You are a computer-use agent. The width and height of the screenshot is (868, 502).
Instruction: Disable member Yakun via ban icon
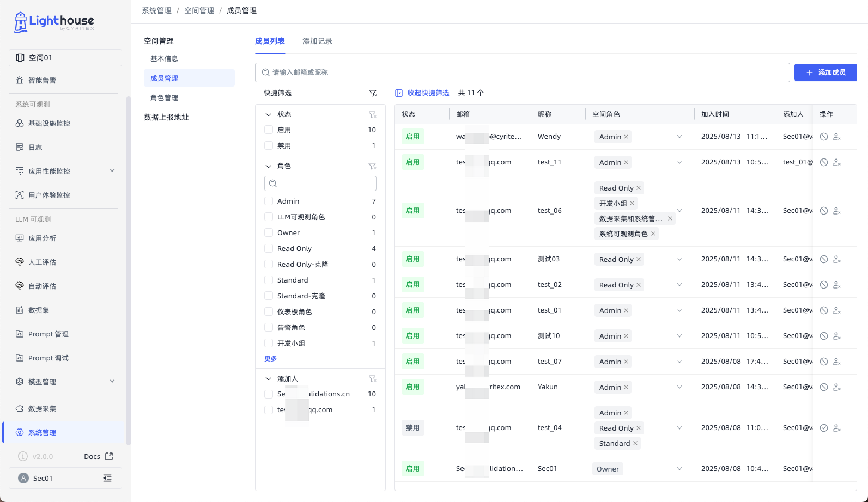point(824,387)
